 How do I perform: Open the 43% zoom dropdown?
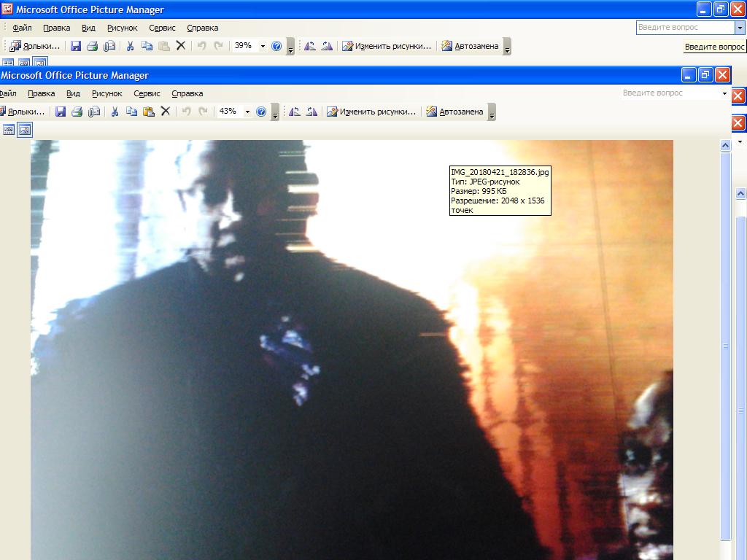click(247, 112)
